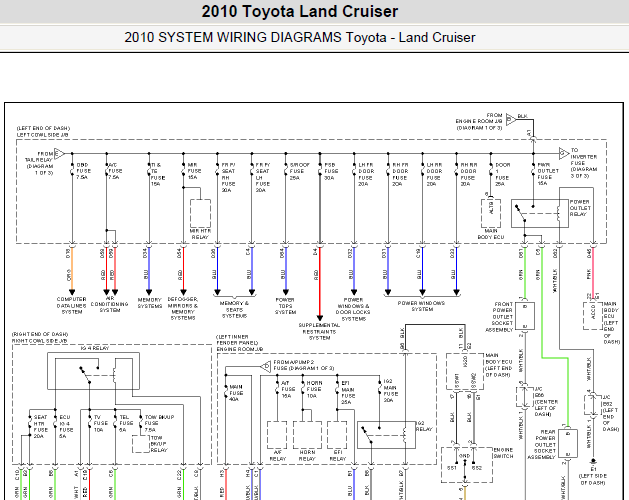Click DEFOGGER, MIRRORS & MEMORY SYSTEMS label
The height and width of the screenshot is (500, 629).
click(x=183, y=309)
